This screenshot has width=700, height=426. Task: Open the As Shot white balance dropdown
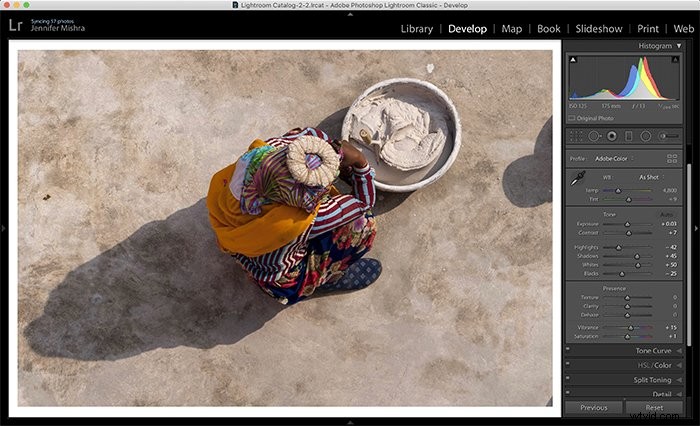pyautogui.click(x=651, y=177)
